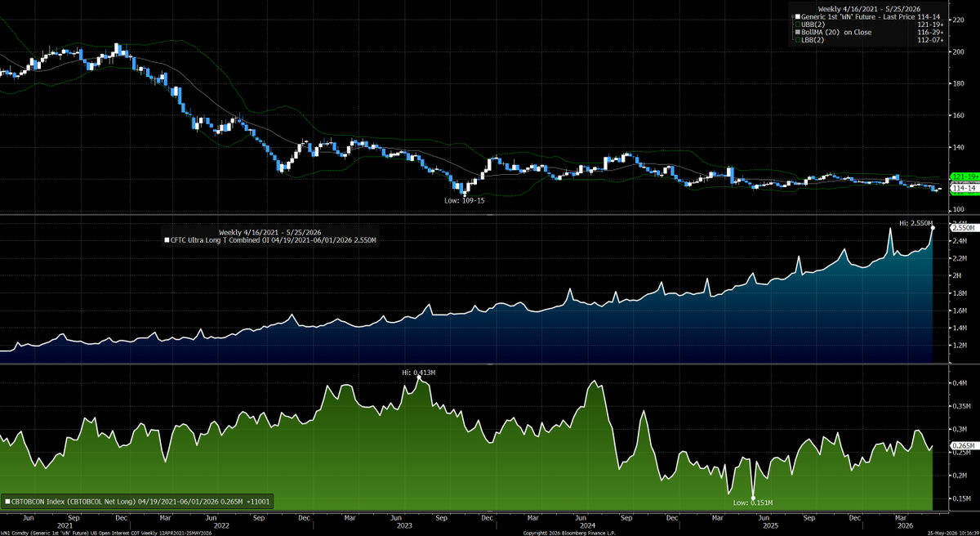Image resolution: width=980 pixels, height=536 pixels.
Task: Select the CFTC Ultra Long T Combined OI legend
Action: click(274, 240)
